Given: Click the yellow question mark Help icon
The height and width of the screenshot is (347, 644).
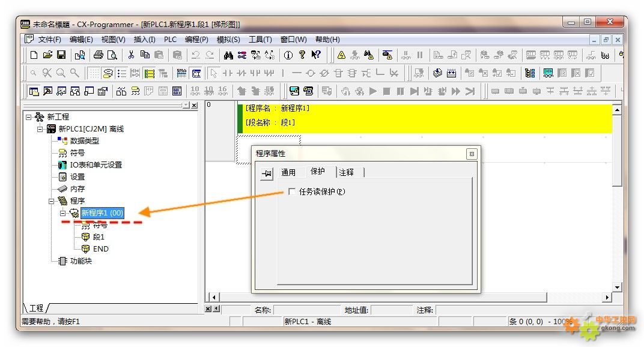Looking at the screenshot, I should click(x=302, y=55).
